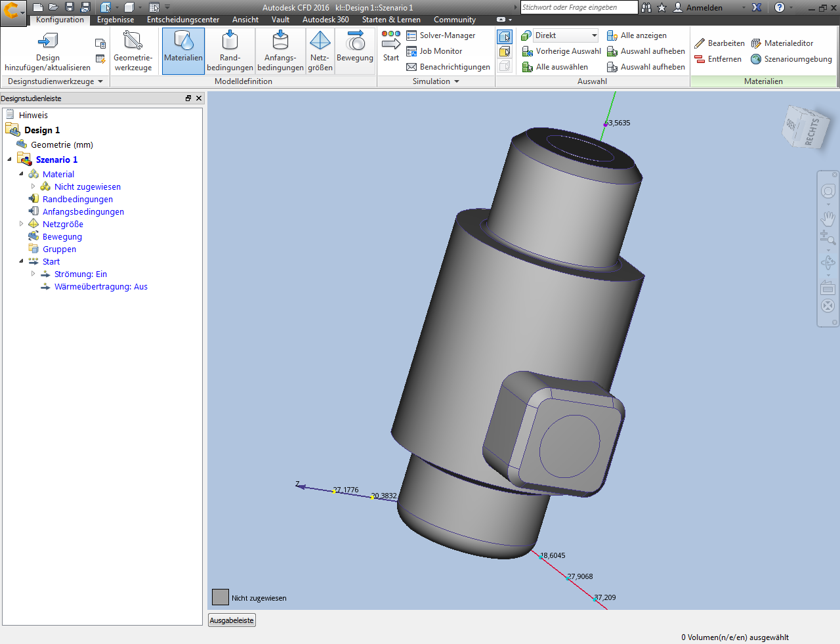This screenshot has height=644, width=840.
Task: Collapse the Material tree node
Action: click(x=22, y=174)
